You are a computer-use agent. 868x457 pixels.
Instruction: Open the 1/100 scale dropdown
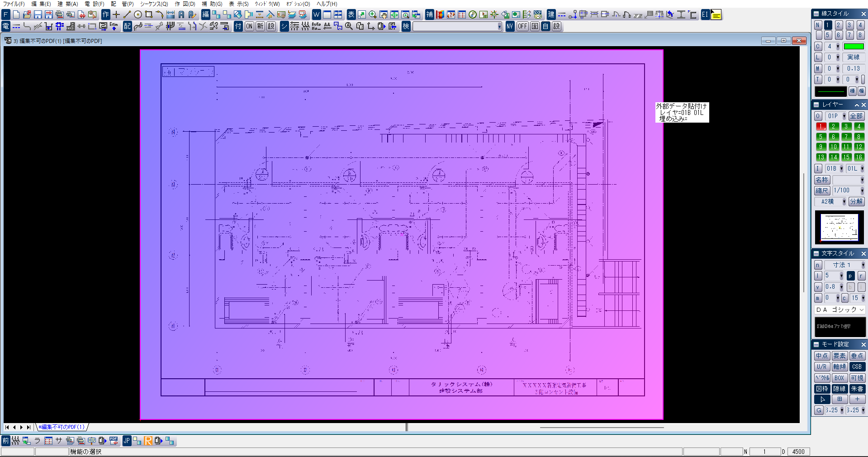point(862,191)
